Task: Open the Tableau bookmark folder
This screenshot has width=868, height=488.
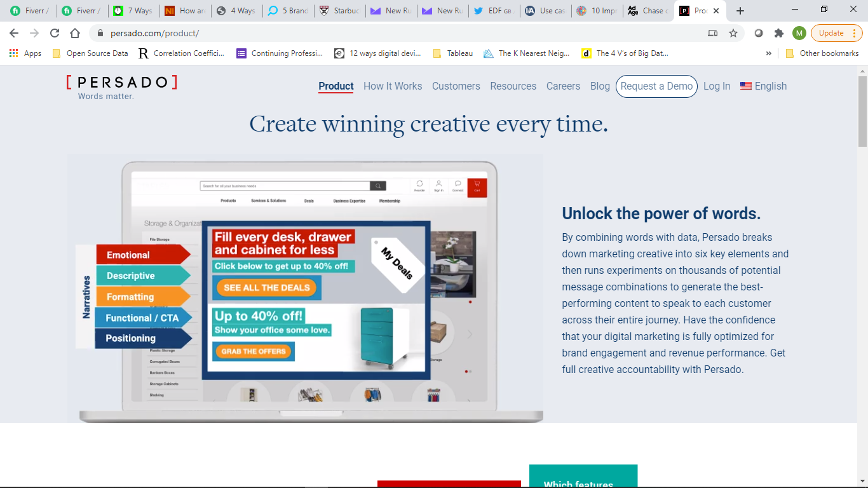Action: click(453, 53)
